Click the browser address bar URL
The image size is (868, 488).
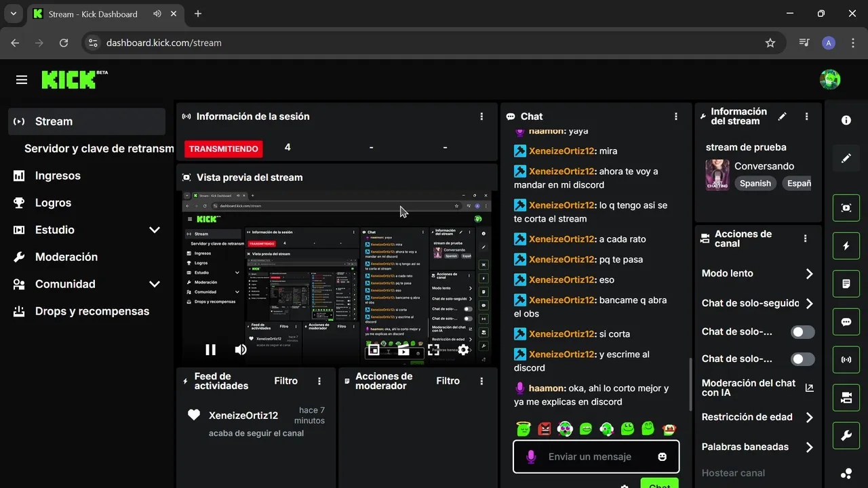164,43
